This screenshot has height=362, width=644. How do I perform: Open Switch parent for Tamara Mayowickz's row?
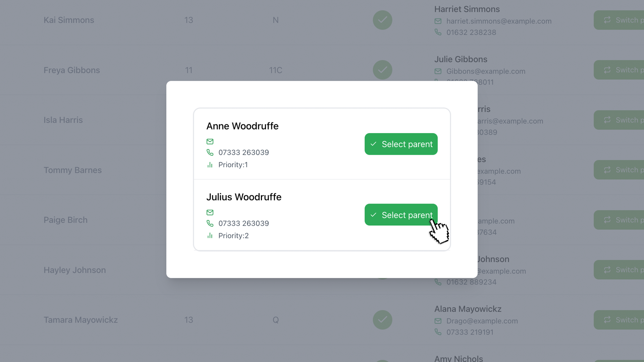coord(619,320)
